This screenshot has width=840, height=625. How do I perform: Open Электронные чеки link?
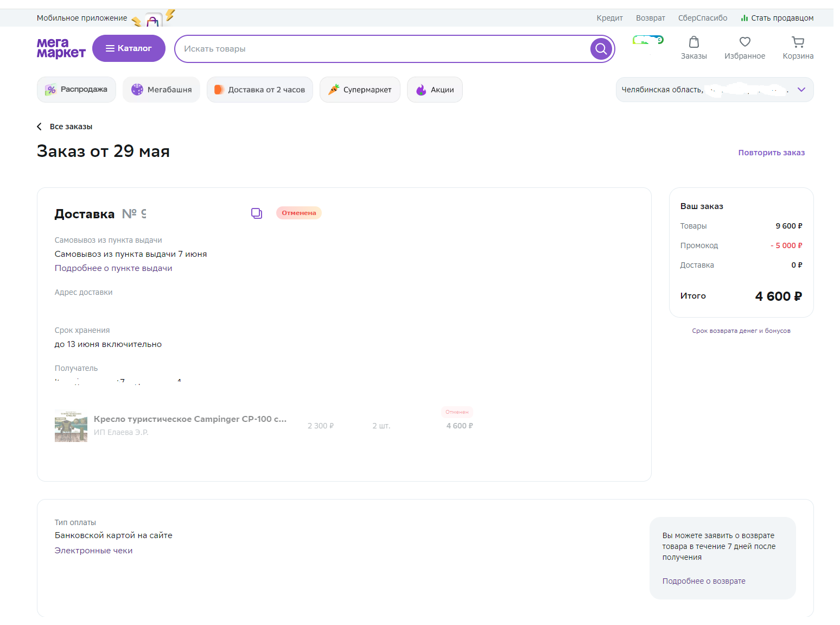93,551
